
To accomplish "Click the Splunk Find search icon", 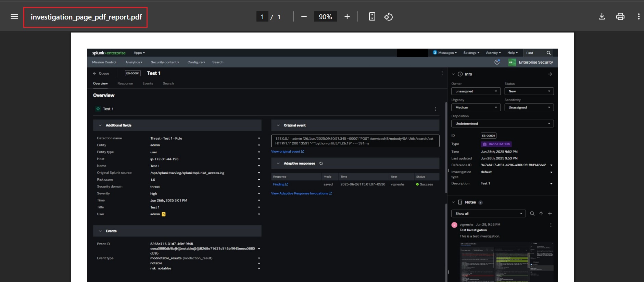I will pyautogui.click(x=548, y=53).
